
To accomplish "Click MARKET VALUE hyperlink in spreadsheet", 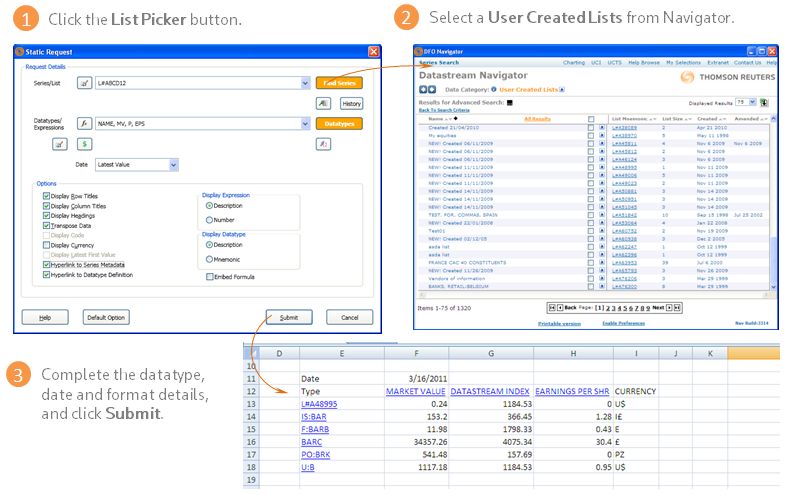I will 416,391.
